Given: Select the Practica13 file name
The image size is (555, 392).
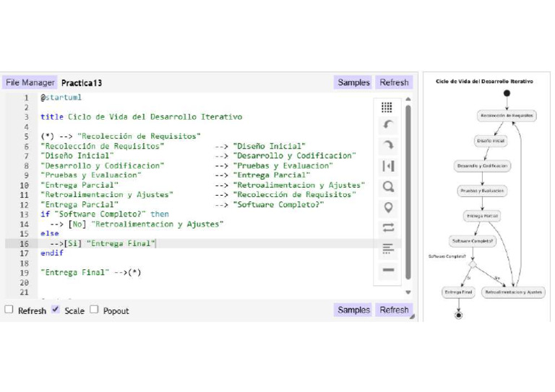Looking at the screenshot, I should (82, 83).
